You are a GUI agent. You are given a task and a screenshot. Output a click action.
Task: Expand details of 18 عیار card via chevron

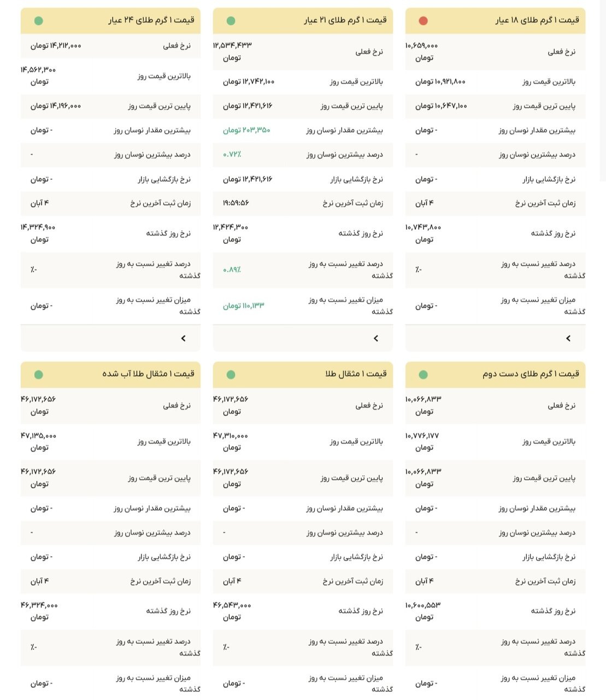[569, 338]
